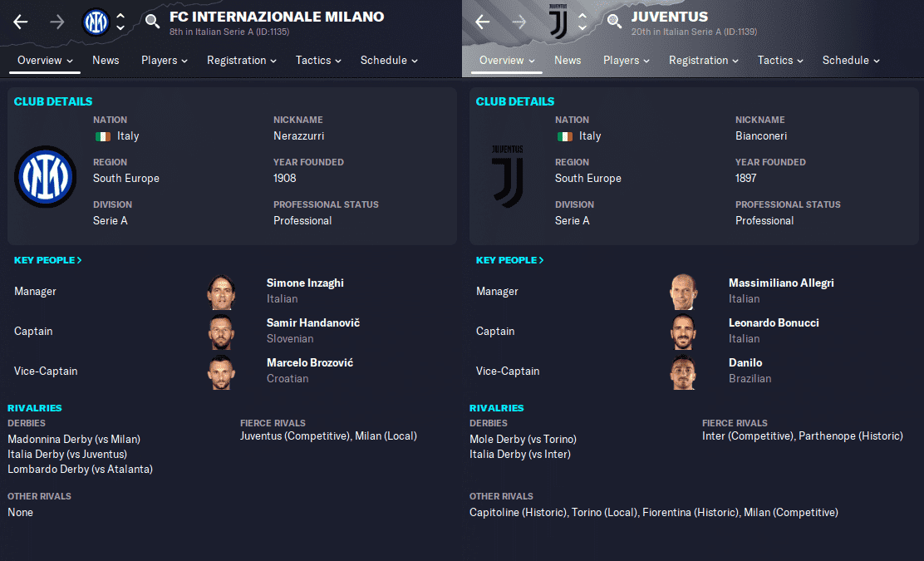Screen dimensions: 924x561
Task: Go forward in the Juventus panel
Action: [x=519, y=22]
